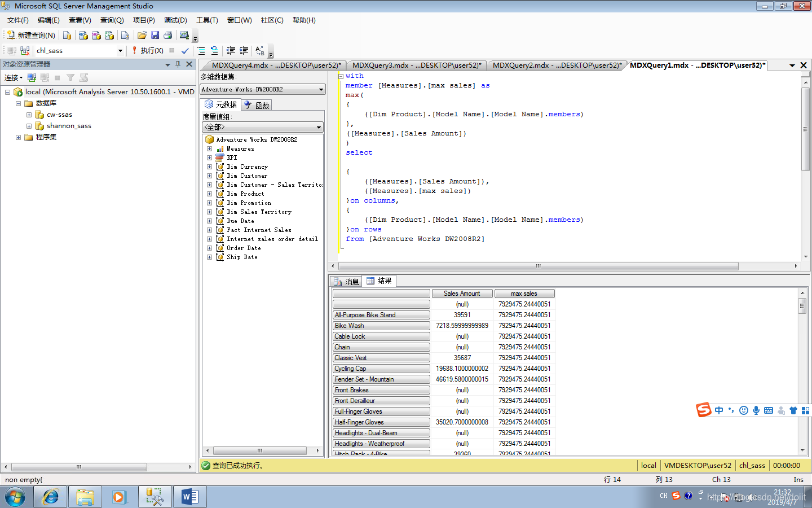The width and height of the screenshot is (812, 508).
Task: Select the KPI tree item
Action: click(x=232, y=158)
